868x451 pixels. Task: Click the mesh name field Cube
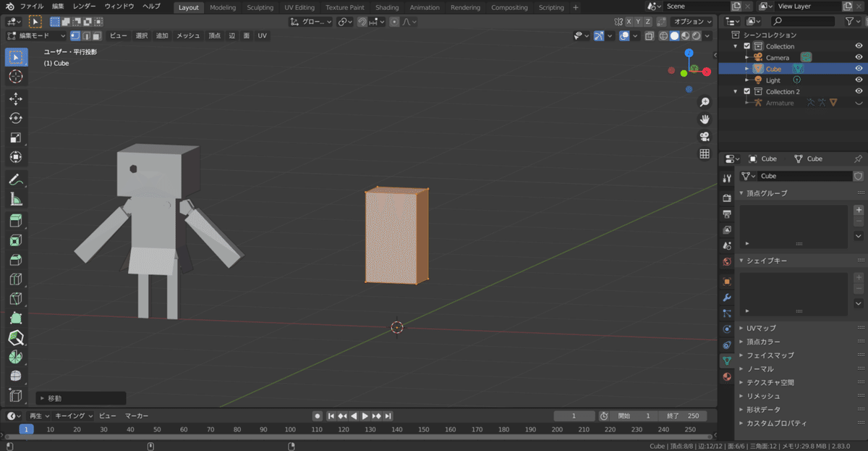pos(805,176)
